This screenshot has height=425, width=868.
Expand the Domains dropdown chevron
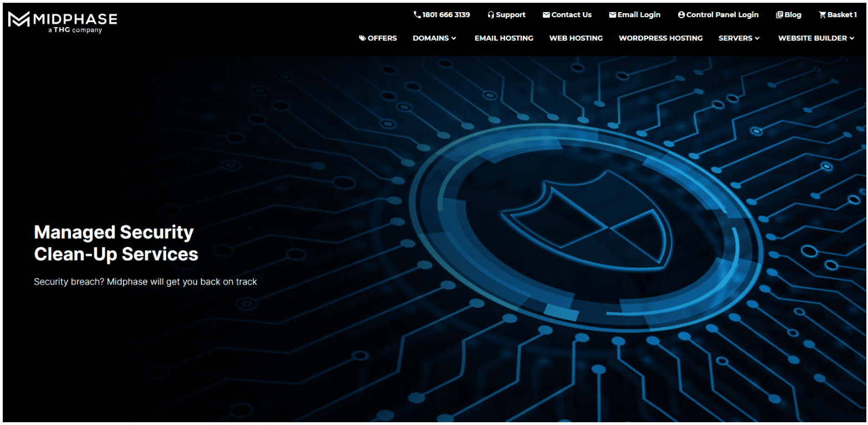pyautogui.click(x=454, y=38)
